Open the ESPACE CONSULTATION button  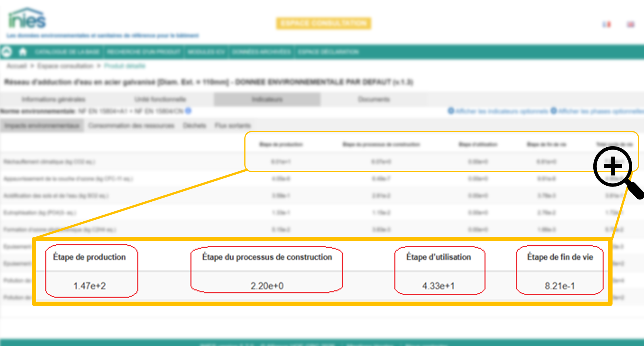coord(323,23)
